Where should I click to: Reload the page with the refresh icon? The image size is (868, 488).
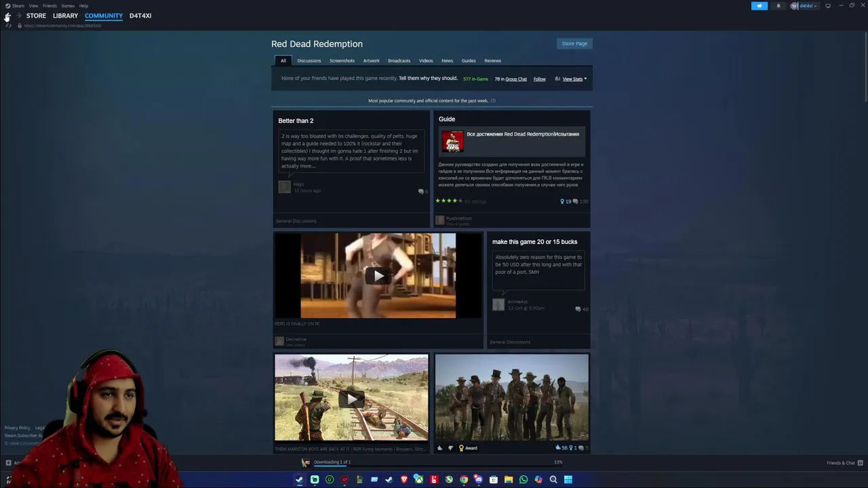tap(8, 26)
